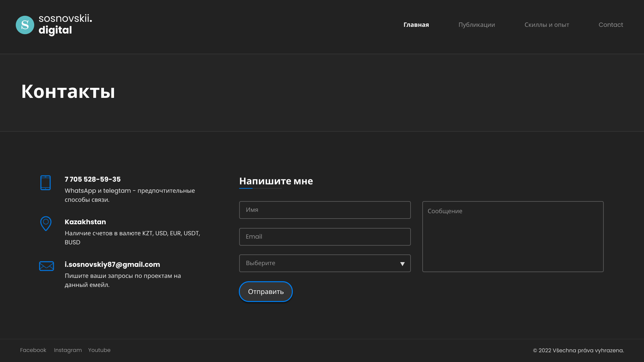Open the Выберите dropdown arrow

pyautogui.click(x=402, y=264)
